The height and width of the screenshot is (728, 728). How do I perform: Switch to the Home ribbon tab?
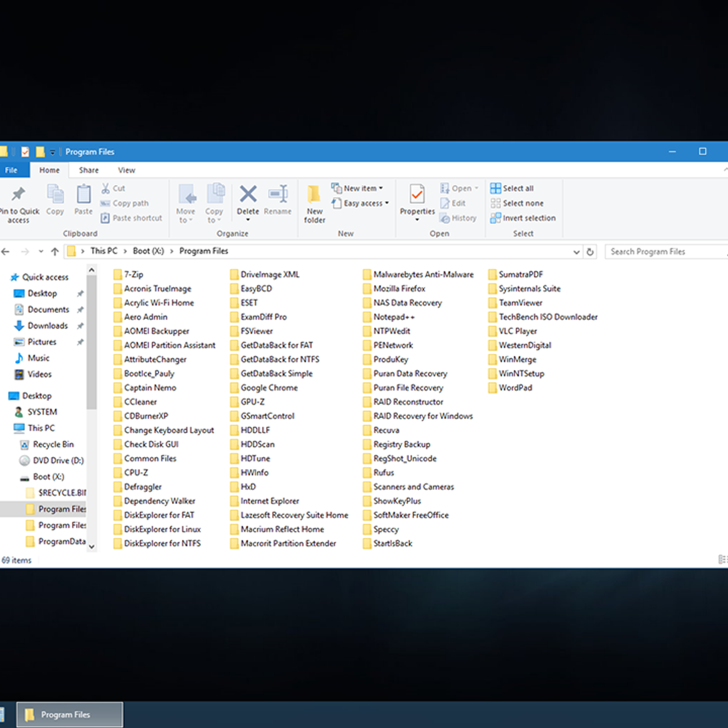tap(49, 170)
